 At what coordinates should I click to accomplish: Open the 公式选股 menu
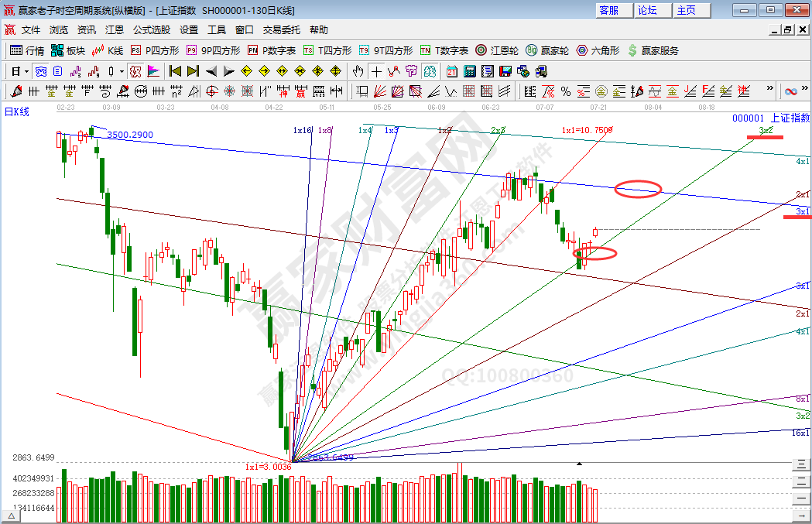tap(151, 30)
